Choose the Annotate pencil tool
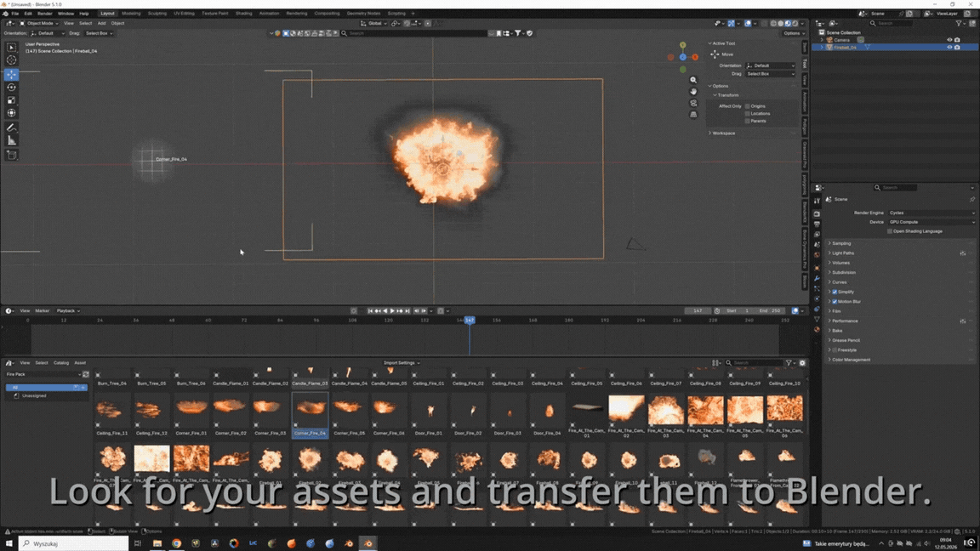Viewport: 980px width, 551px height. coord(11,128)
